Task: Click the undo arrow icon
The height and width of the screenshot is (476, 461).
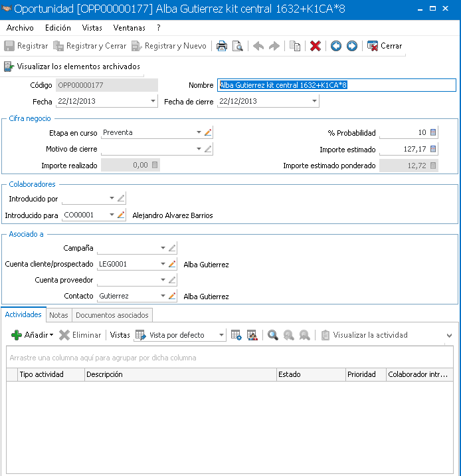Action: click(258, 46)
